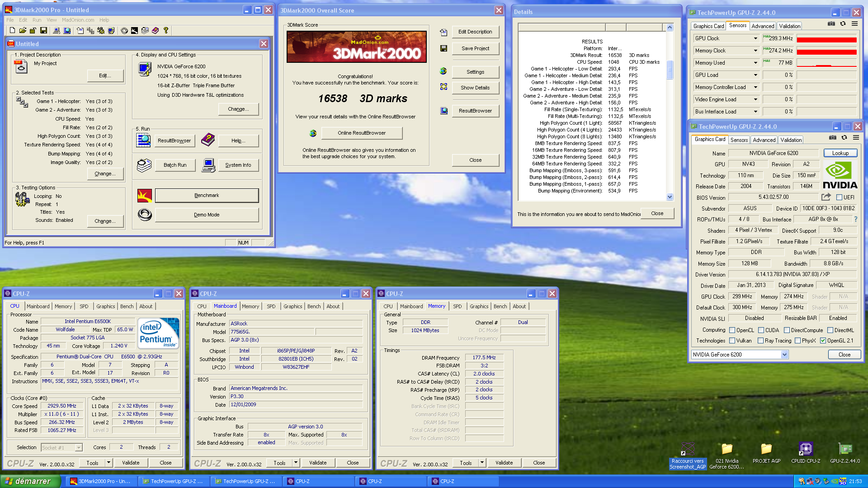868x488 pixels.
Task: Expand the Memory Controller Load sensor dropdown
Action: [x=755, y=87]
